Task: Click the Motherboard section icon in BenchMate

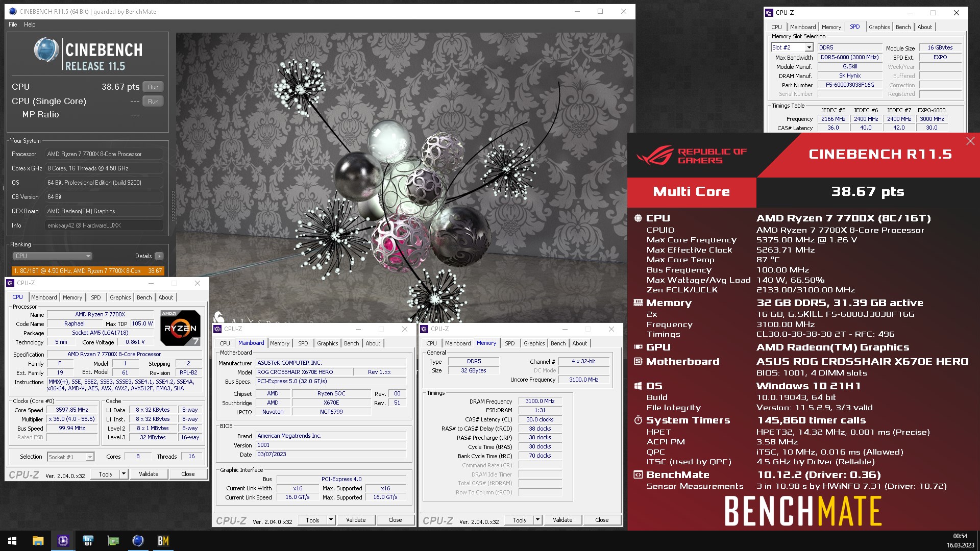Action: (x=638, y=361)
